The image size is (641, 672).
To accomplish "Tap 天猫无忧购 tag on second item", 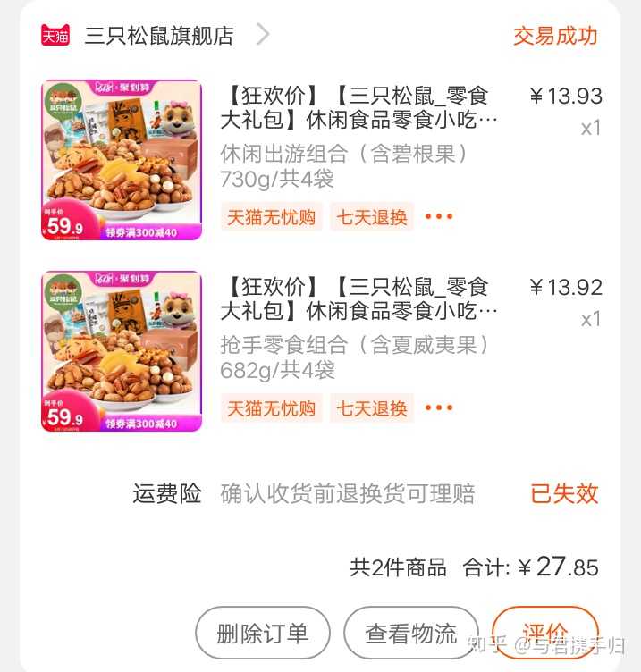I will coord(272,408).
